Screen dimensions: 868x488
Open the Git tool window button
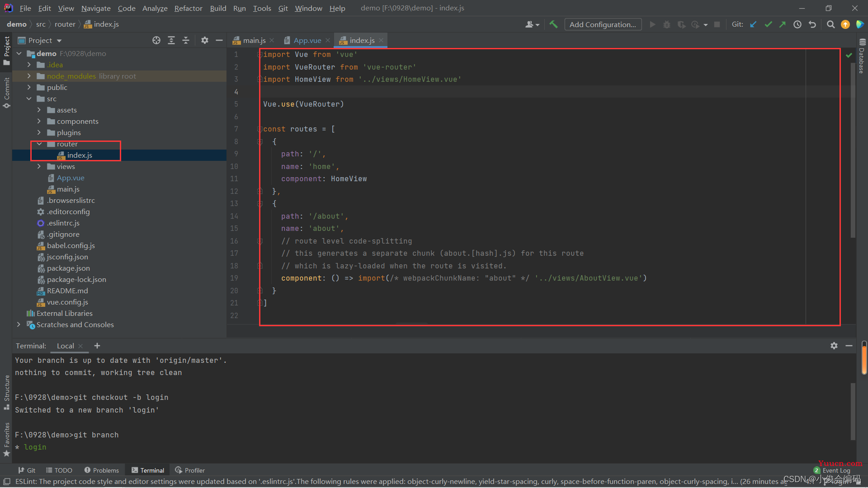(x=27, y=470)
